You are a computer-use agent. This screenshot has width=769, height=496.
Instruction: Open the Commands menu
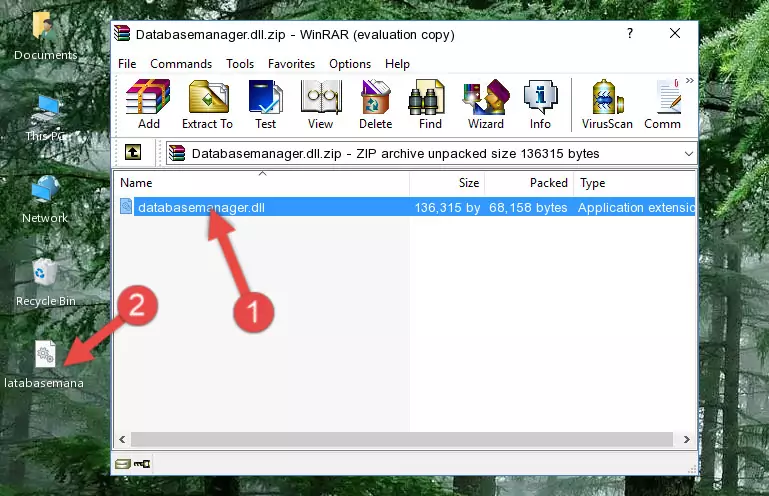(181, 64)
